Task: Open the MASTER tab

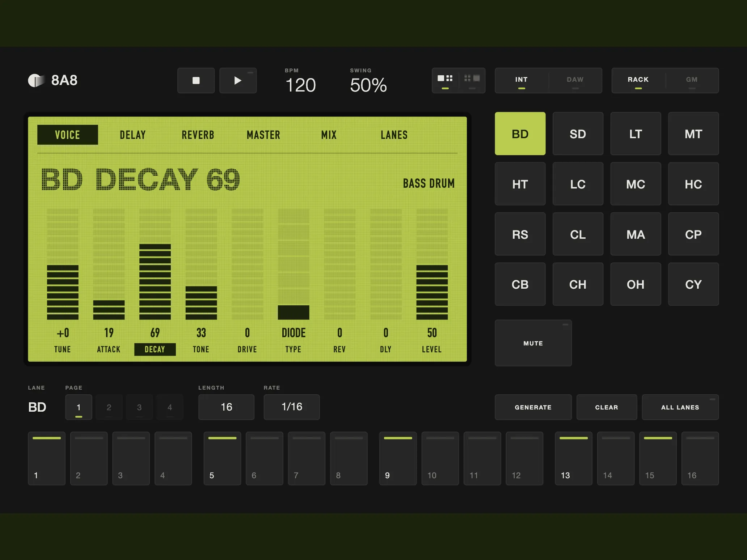Action: [263, 135]
